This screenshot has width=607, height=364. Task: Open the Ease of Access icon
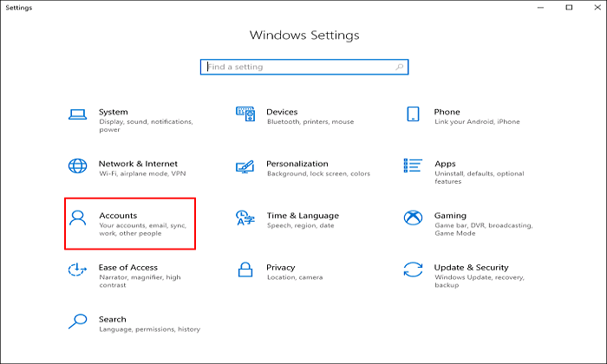click(77, 270)
